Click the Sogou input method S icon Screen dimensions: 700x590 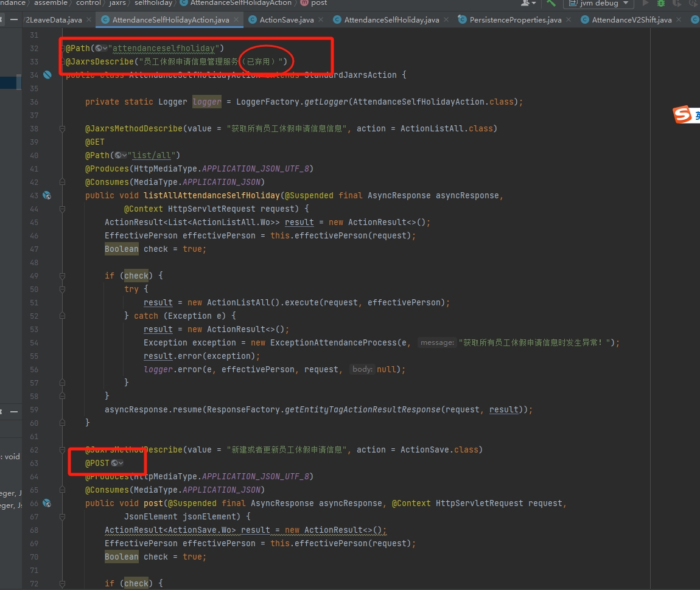click(x=683, y=114)
